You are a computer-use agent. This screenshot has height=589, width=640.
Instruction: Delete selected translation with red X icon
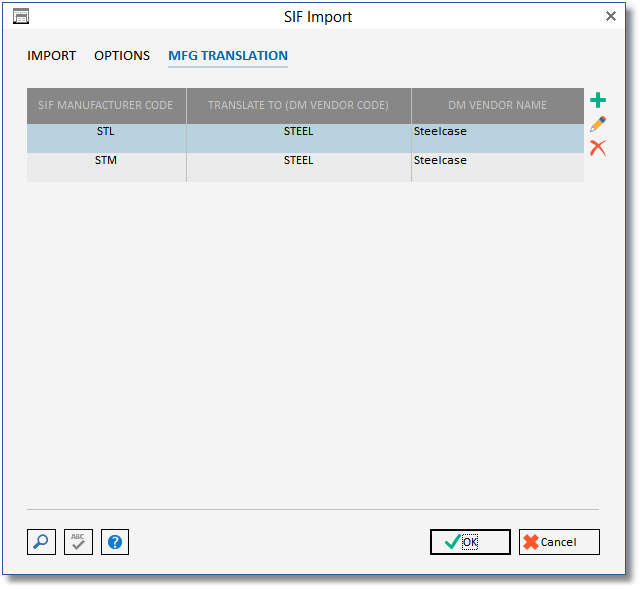598,148
